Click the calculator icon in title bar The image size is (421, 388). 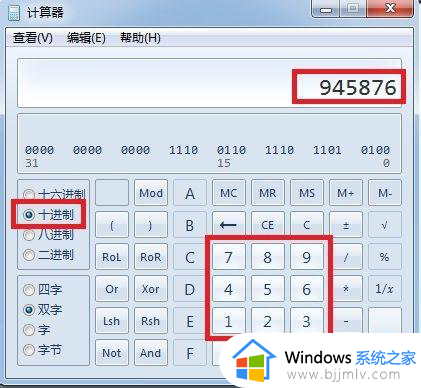(x=14, y=13)
